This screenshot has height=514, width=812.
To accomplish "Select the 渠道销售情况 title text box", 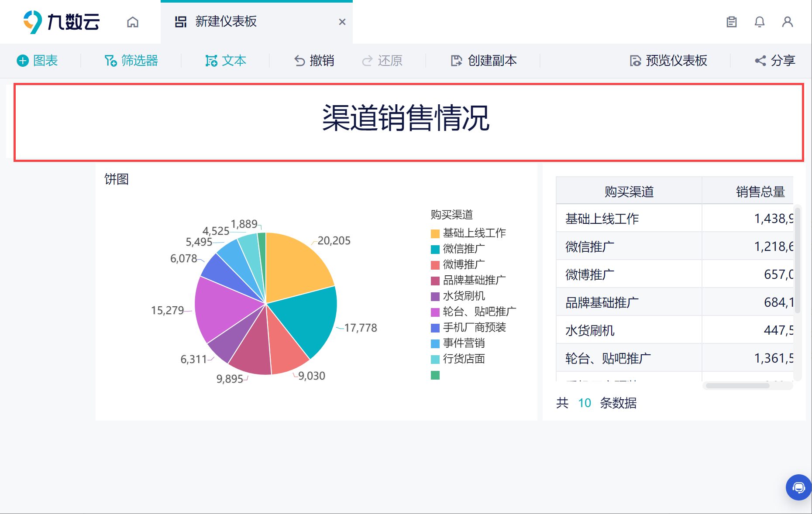I will pyautogui.click(x=409, y=123).
